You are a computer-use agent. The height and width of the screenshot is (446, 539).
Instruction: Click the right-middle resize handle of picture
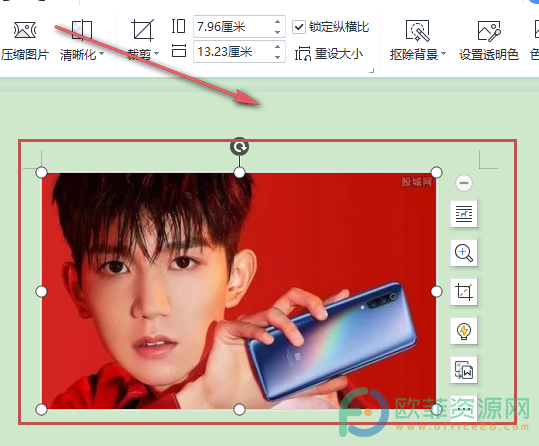[x=437, y=292]
